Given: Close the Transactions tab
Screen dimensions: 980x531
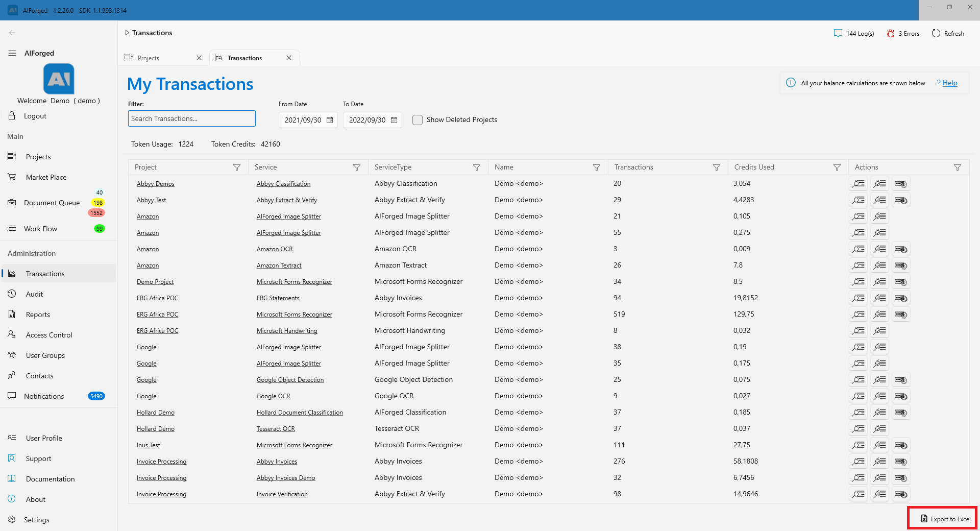Looking at the screenshot, I should (x=289, y=58).
